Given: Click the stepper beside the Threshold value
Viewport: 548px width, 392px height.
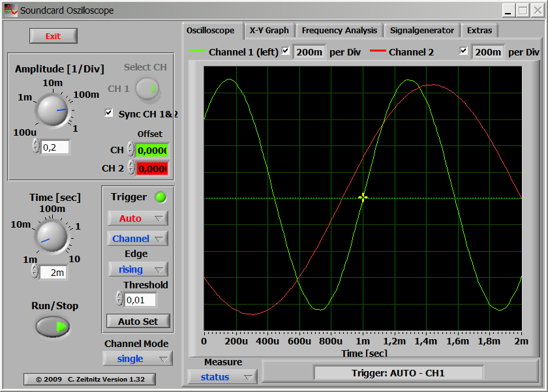Looking at the screenshot, I should (x=119, y=298).
